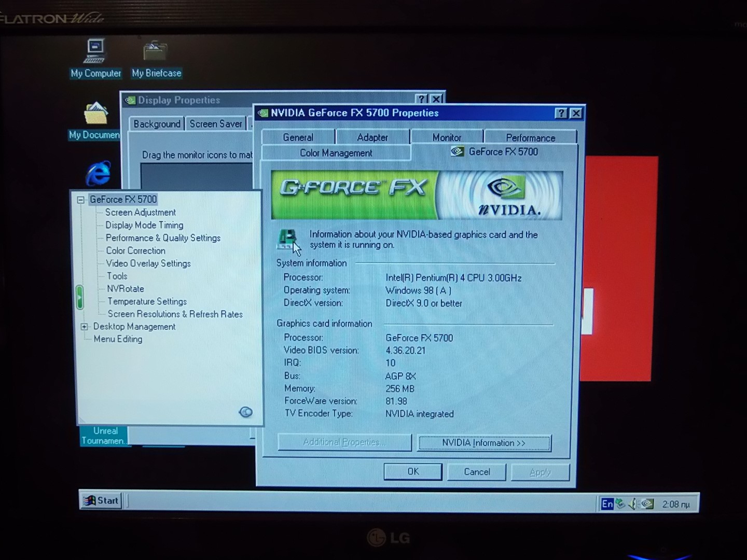The height and width of the screenshot is (560, 747).
Task: Switch to the Performance tab
Action: coord(530,138)
